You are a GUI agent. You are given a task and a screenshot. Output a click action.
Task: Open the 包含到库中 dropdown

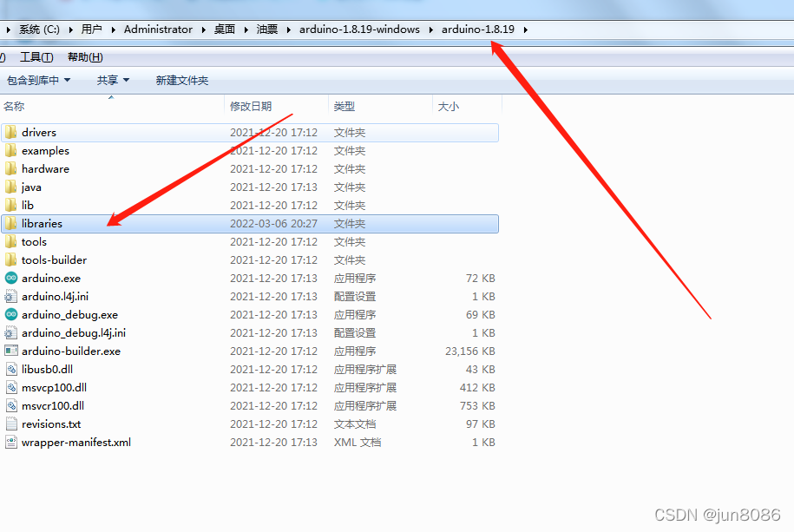point(38,80)
